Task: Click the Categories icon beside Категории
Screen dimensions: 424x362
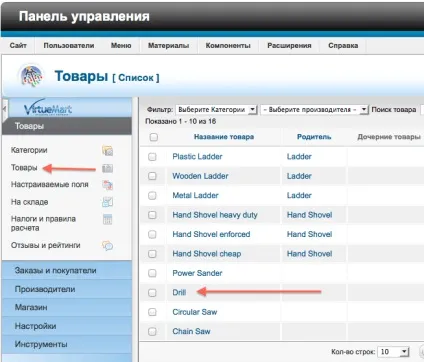Action: [107, 151]
